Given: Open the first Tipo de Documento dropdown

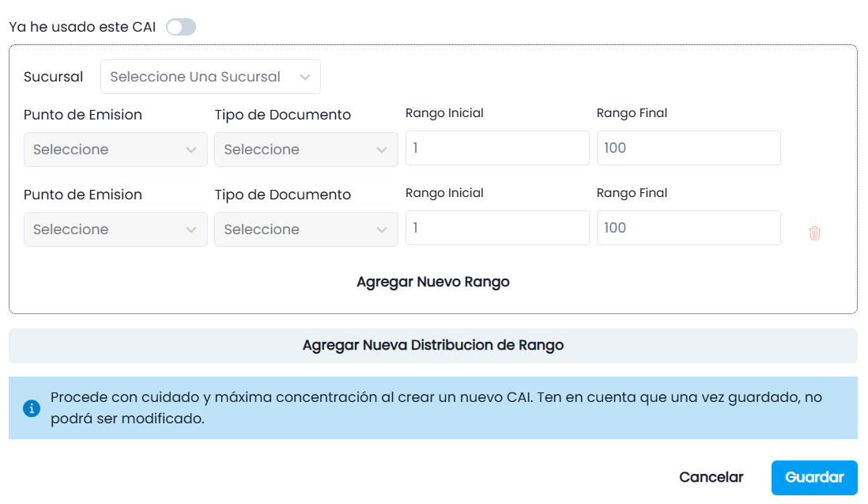Looking at the screenshot, I should click(x=306, y=150).
